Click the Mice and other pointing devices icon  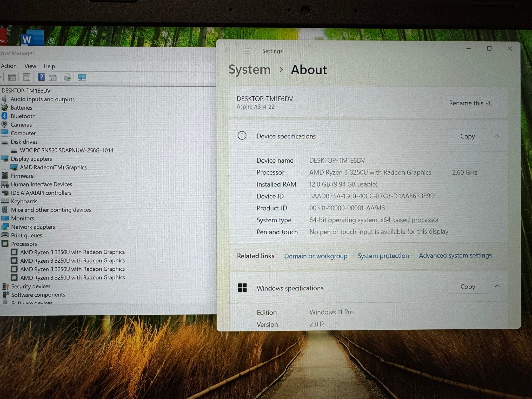click(x=5, y=210)
